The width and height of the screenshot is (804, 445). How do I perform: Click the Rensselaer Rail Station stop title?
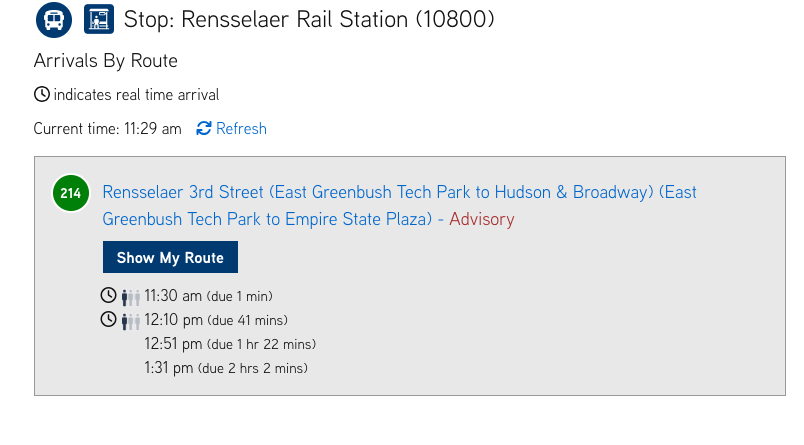click(309, 19)
